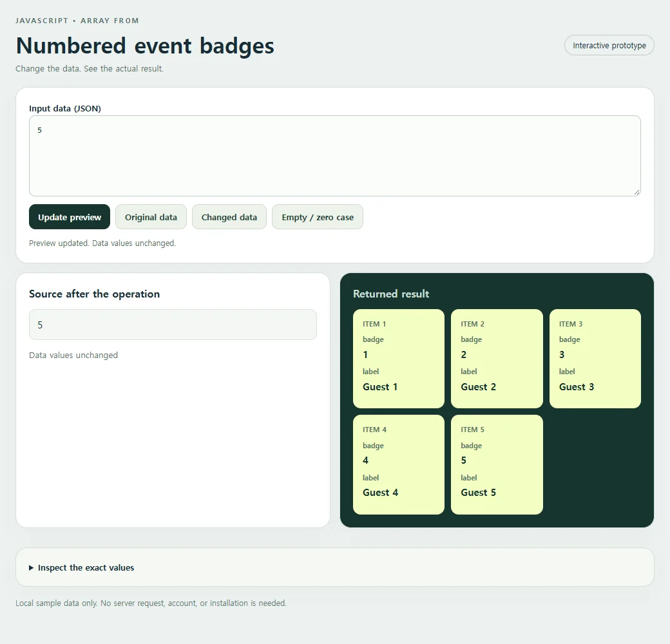Click the Numbered event badges heading
The width and height of the screenshot is (670, 644).
point(145,46)
